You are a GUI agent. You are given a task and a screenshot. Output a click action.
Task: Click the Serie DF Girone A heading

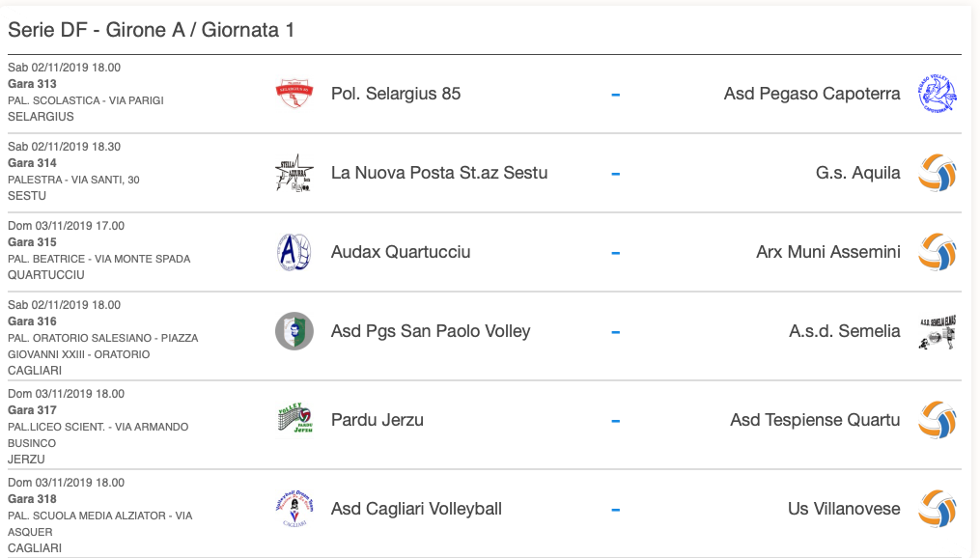click(152, 30)
